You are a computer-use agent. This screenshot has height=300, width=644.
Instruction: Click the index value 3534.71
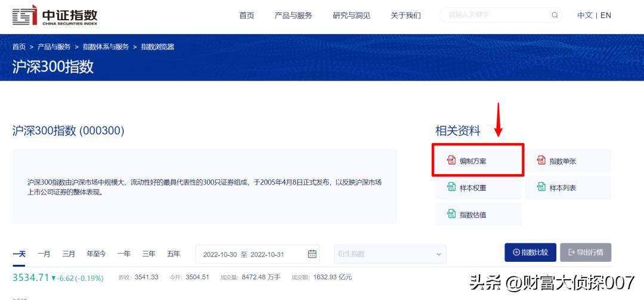pos(31,277)
